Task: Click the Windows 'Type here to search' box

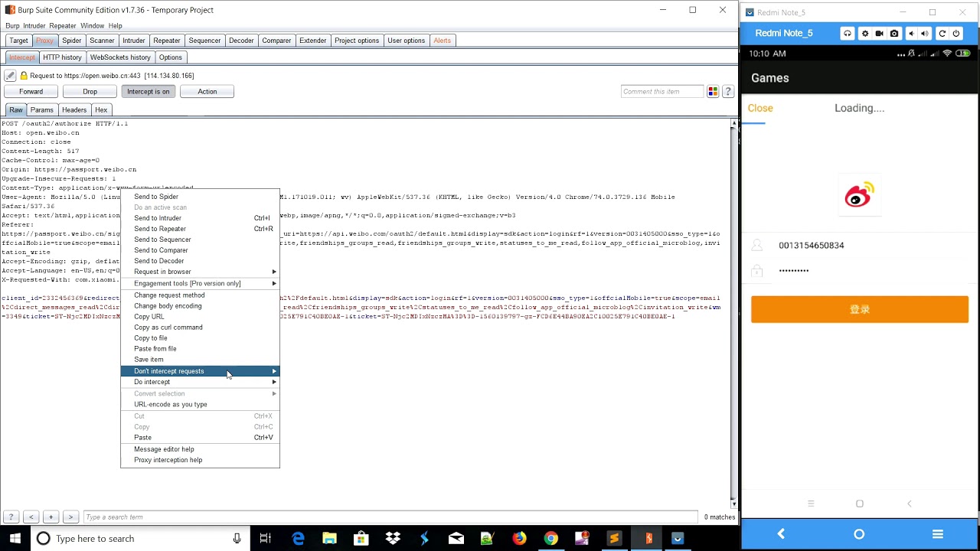Action: pos(139,539)
